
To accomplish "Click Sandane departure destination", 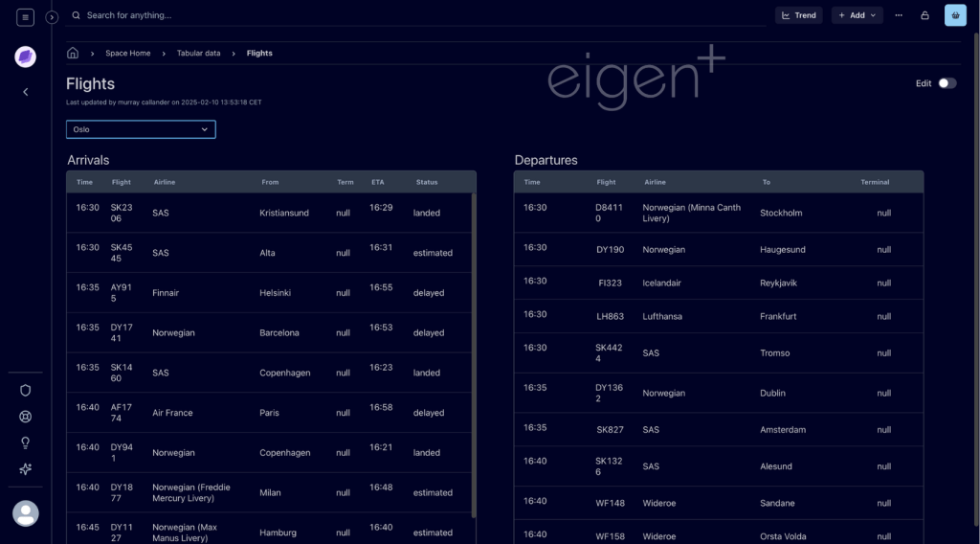I will [x=777, y=503].
